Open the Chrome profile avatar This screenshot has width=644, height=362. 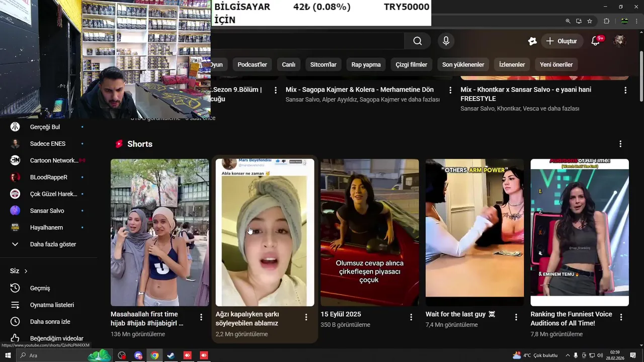click(624, 21)
